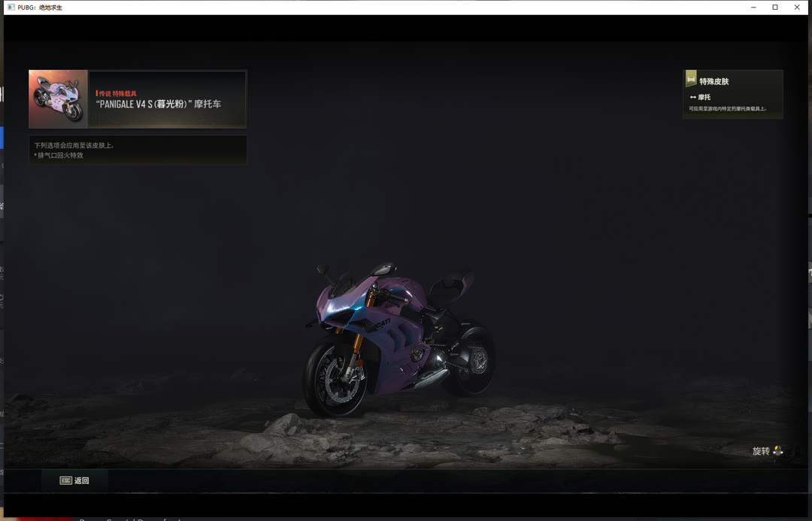This screenshot has width=812, height=521.
Task: Minimize the PUBG window
Action: 753,8
